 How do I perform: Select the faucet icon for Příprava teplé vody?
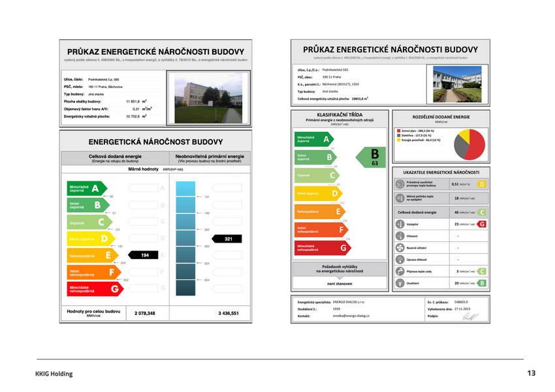tap(400, 271)
